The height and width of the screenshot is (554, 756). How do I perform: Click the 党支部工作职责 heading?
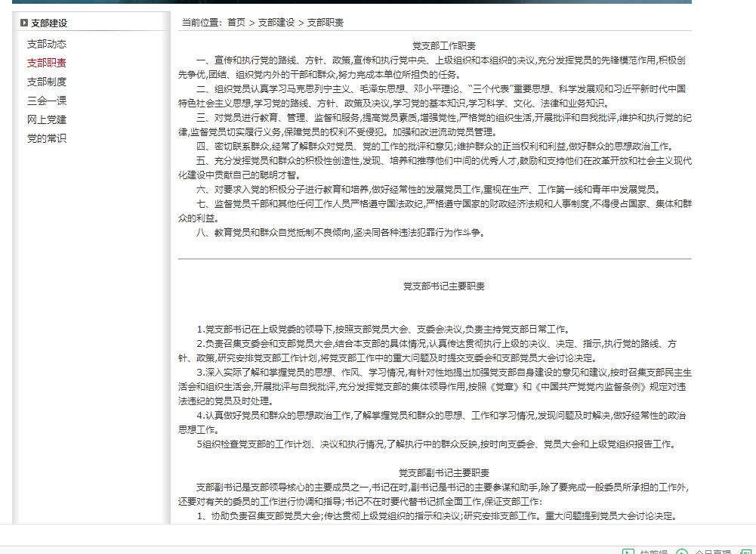[x=444, y=47]
